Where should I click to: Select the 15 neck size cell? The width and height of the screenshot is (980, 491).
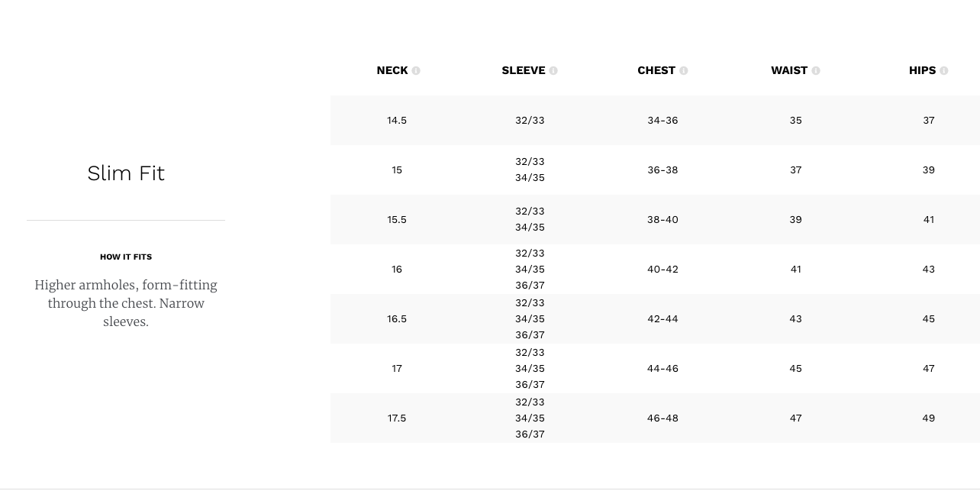tap(397, 170)
